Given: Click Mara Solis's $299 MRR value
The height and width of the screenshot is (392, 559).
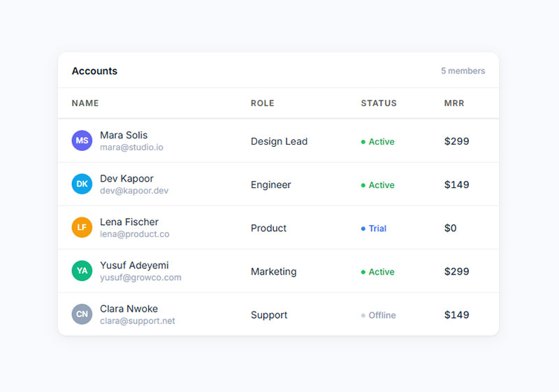Looking at the screenshot, I should 457,141.
